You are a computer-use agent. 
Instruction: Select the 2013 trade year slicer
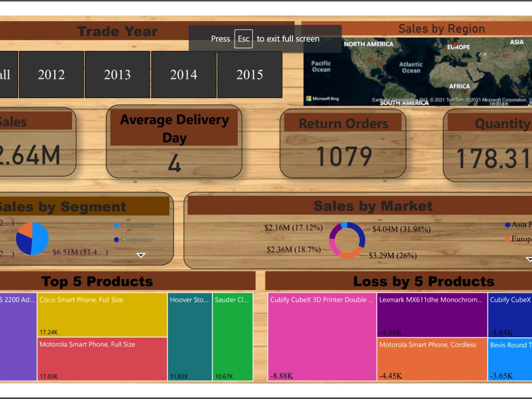coord(118,74)
